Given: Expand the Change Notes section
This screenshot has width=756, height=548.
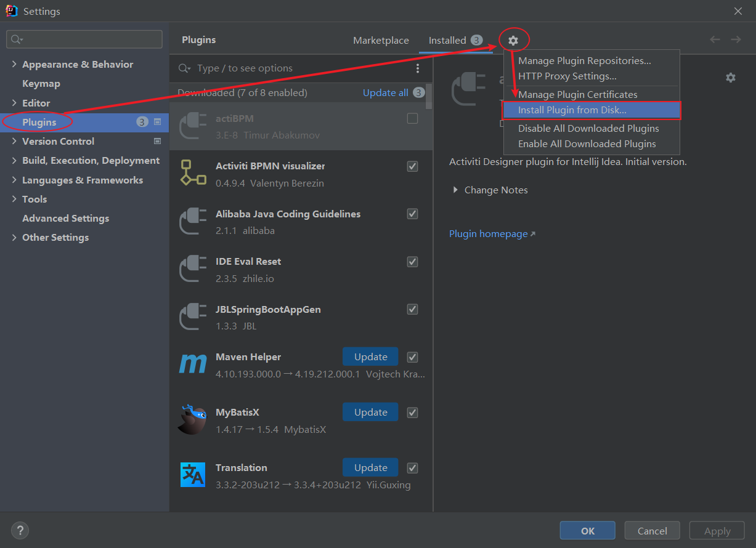Looking at the screenshot, I should click(455, 190).
